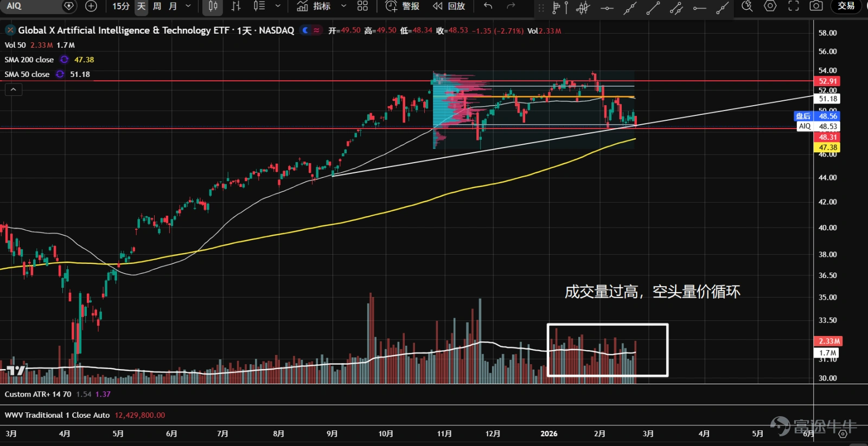Expand the indicators favorites dropdown arrow
This screenshot has width=868, height=446.
343,6
